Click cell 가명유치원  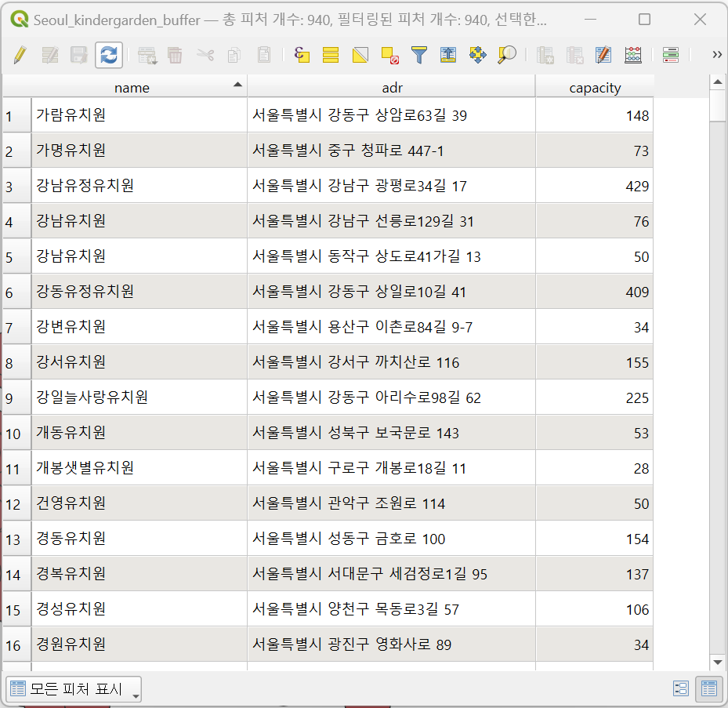(139, 151)
